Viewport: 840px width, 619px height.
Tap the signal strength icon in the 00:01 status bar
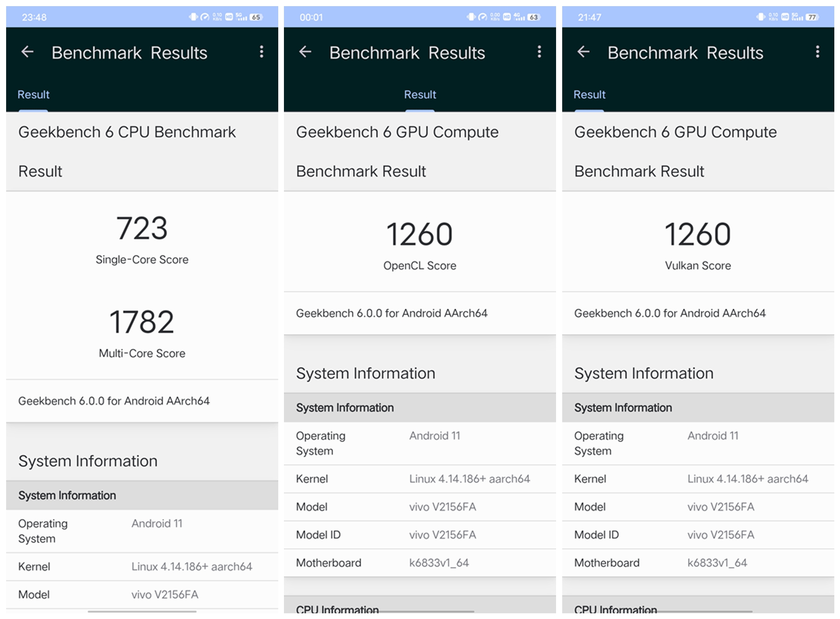click(x=520, y=17)
